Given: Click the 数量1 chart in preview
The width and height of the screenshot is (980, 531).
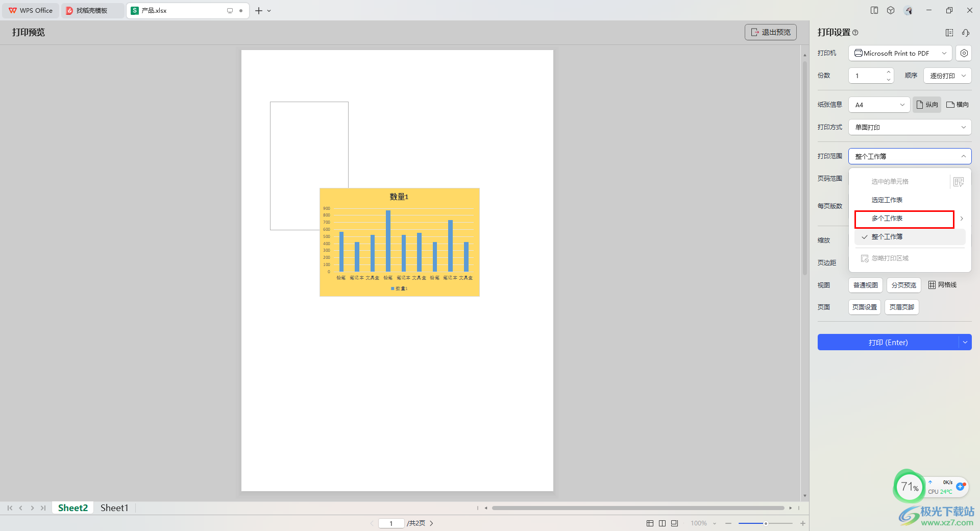Looking at the screenshot, I should (x=400, y=242).
